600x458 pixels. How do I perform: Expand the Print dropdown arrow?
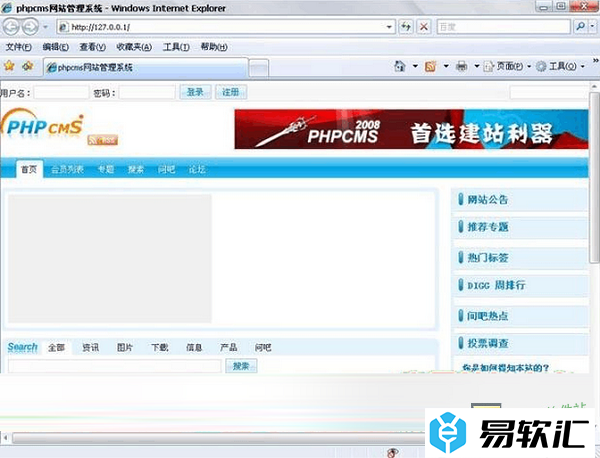[477, 67]
